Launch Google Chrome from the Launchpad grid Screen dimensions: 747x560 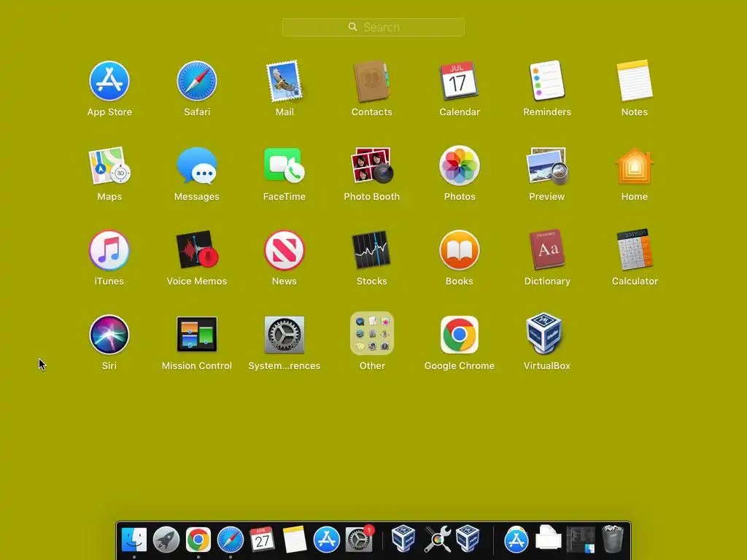coord(460,335)
